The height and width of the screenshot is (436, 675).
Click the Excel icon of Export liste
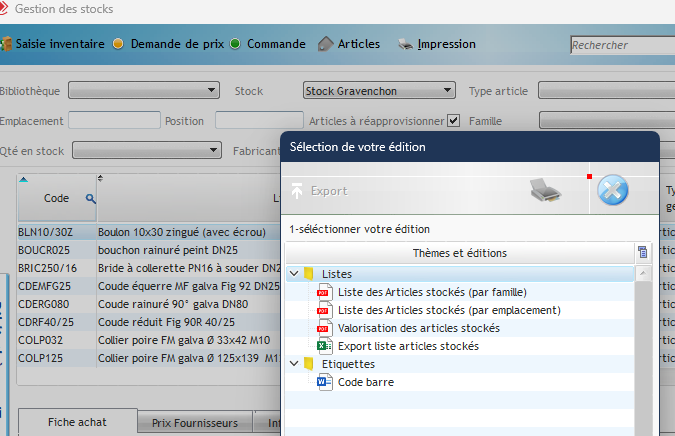[325, 346]
